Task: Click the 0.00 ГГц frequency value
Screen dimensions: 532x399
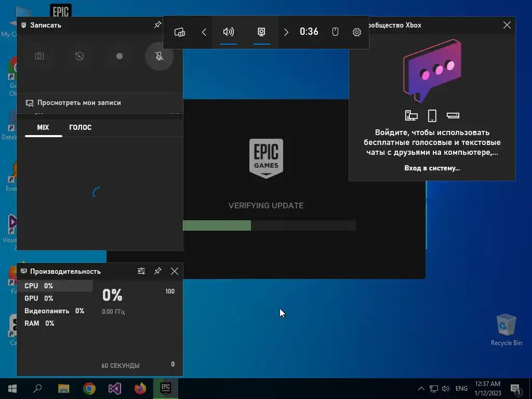Action: (113, 312)
